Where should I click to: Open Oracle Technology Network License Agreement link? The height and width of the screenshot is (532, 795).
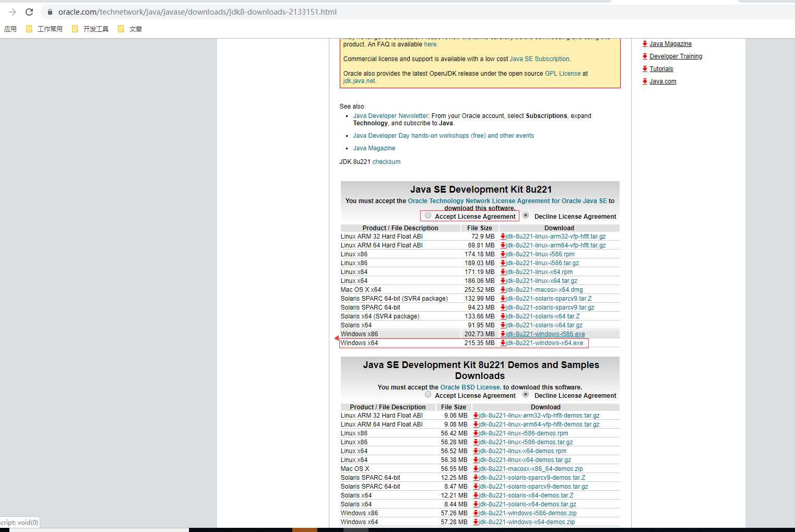tap(507, 201)
